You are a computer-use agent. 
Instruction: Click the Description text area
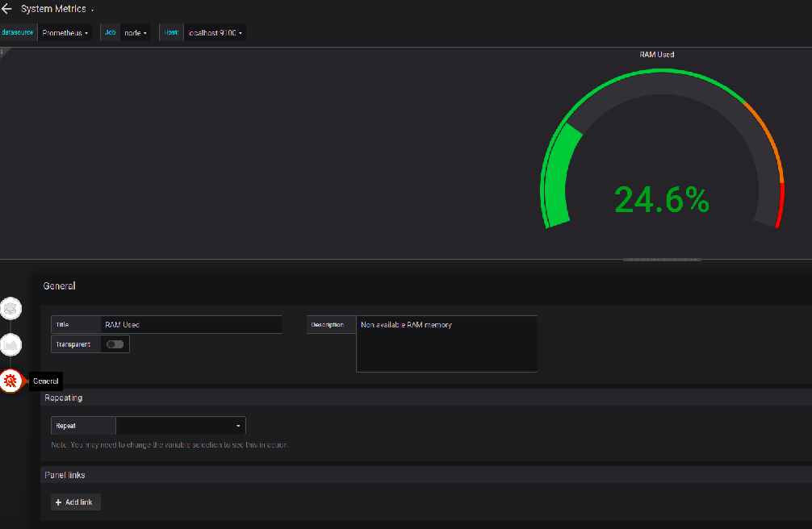(447, 344)
